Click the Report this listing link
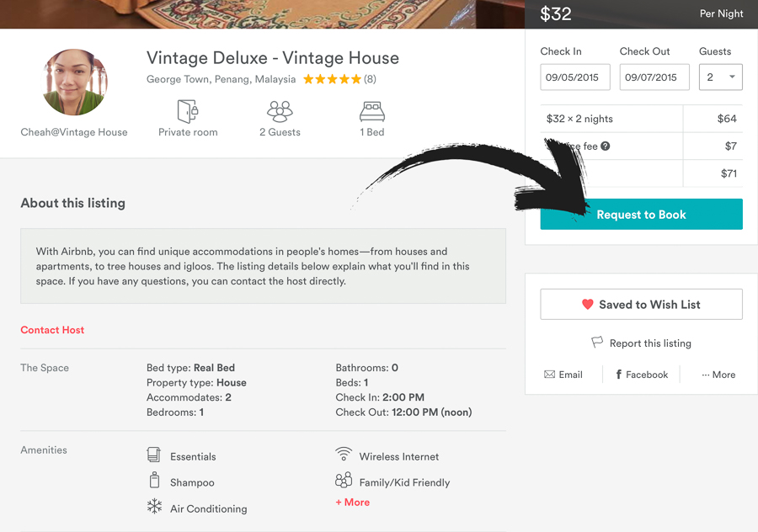The height and width of the screenshot is (532, 758). (650, 343)
